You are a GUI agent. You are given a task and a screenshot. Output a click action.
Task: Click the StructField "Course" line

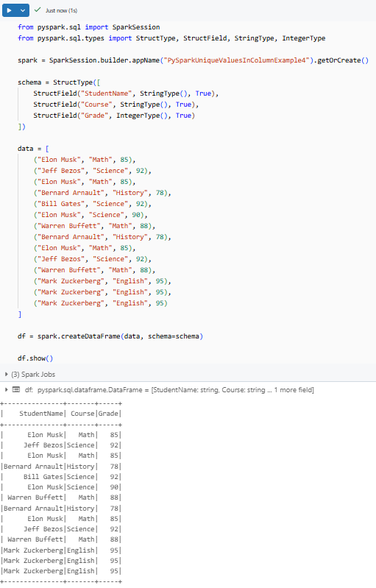pyautogui.click(x=116, y=105)
